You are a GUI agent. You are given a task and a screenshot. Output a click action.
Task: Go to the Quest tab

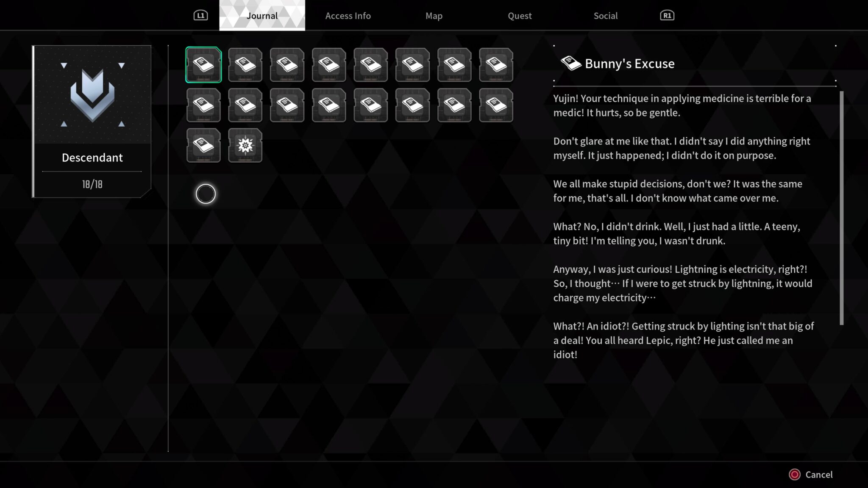[520, 16]
